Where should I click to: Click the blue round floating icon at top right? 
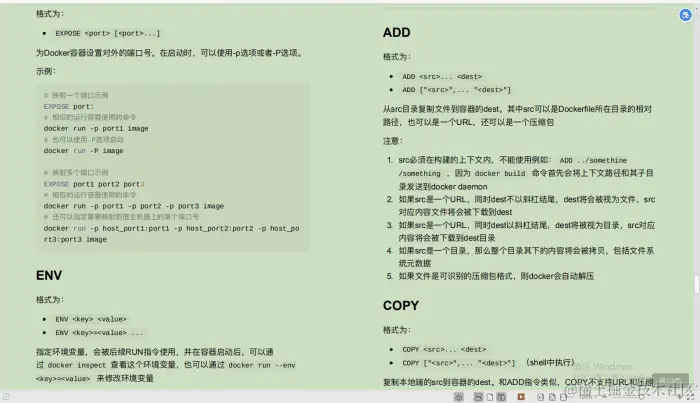coord(685,15)
